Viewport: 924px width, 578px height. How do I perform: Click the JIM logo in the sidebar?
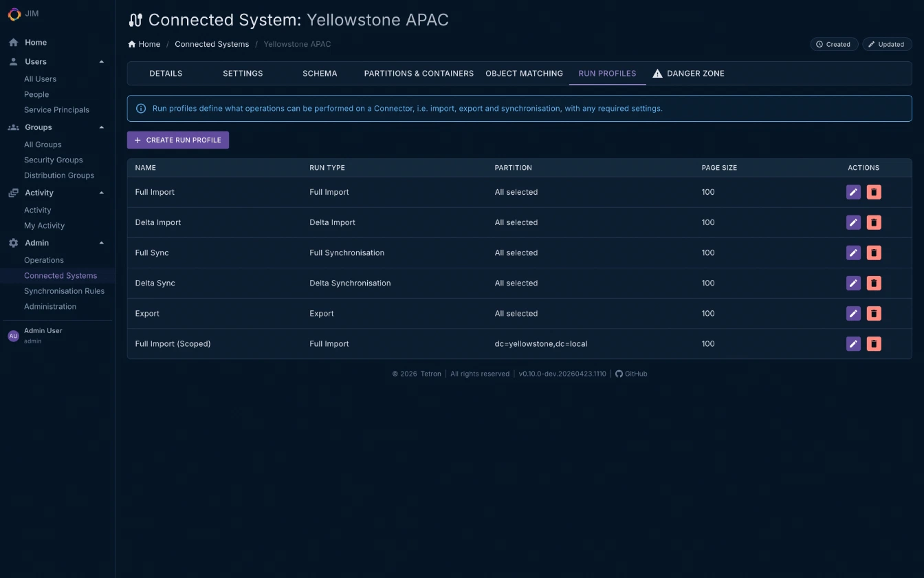(14, 14)
